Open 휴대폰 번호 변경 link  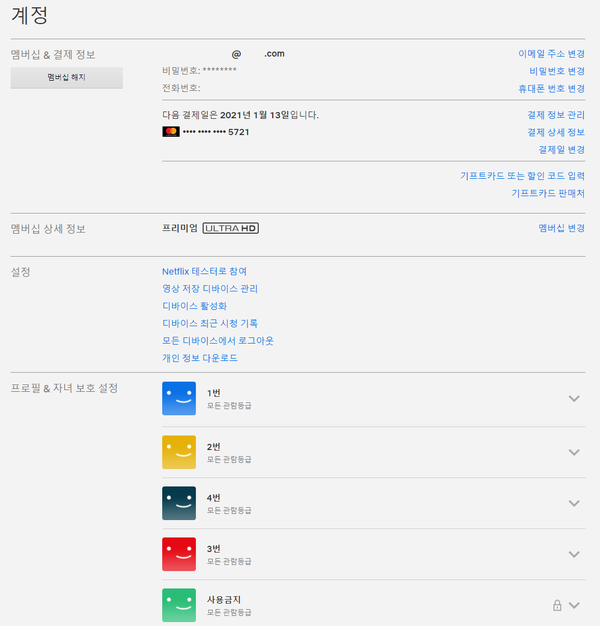click(551, 88)
